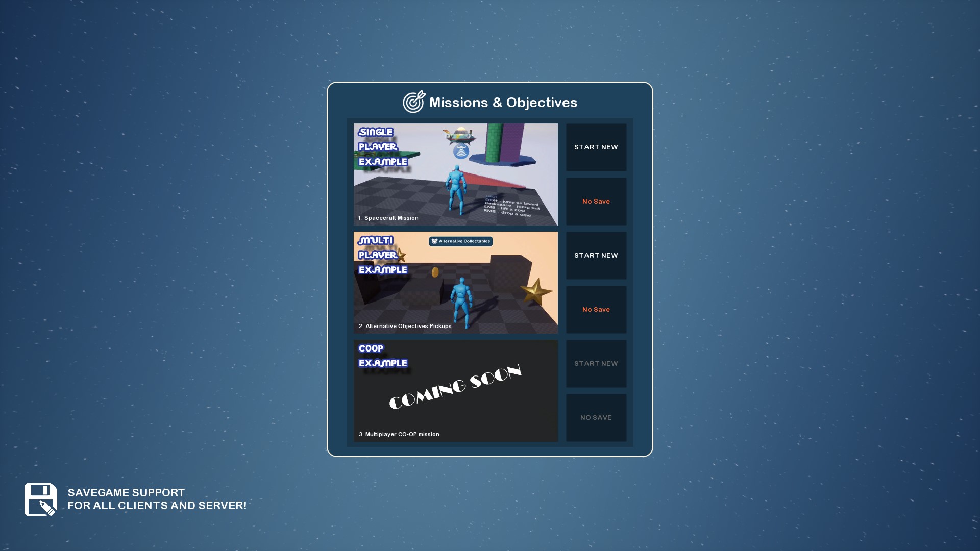Viewport: 980px width, 551px height.
Task: Click No Save slot for Spacecraft Mission
Action: pyautogui.click(x=596, y=202)
